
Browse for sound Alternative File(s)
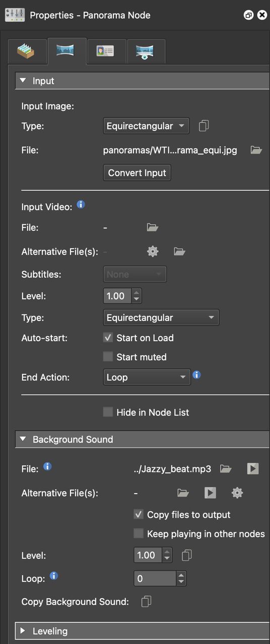[183, 493]
